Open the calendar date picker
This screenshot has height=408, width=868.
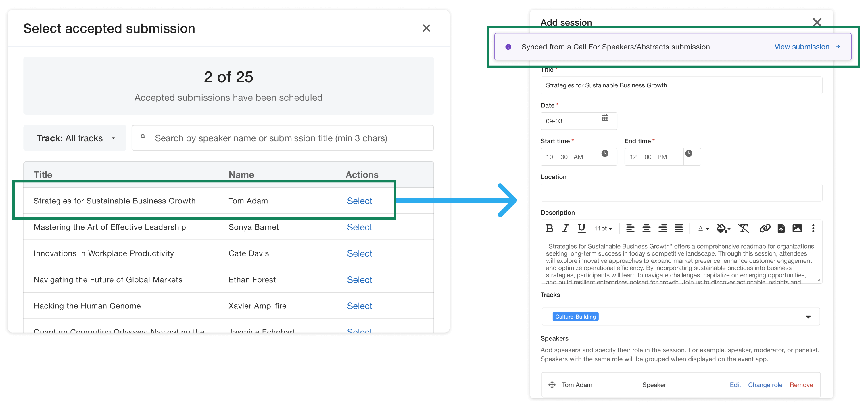(605, 118)
